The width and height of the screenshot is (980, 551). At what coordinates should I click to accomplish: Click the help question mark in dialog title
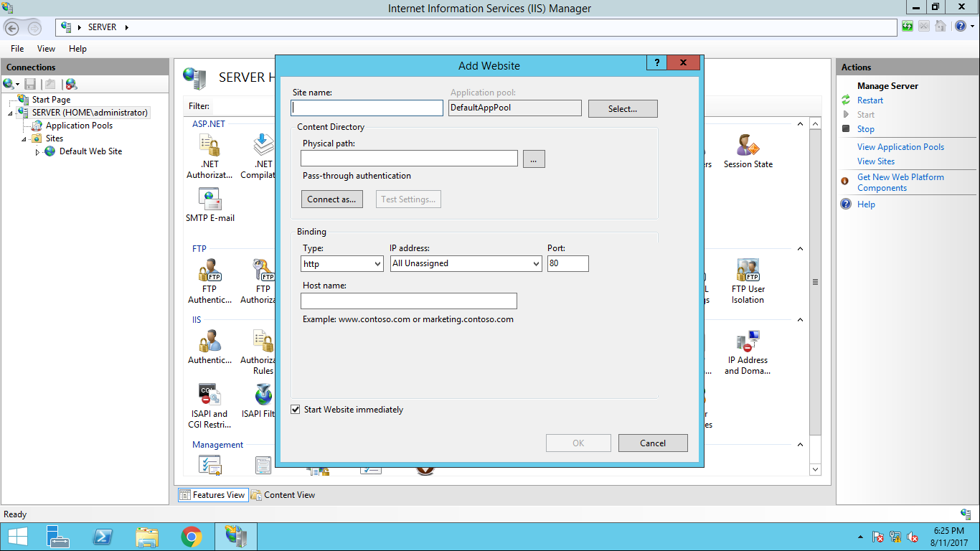click(x=656, y=62)
